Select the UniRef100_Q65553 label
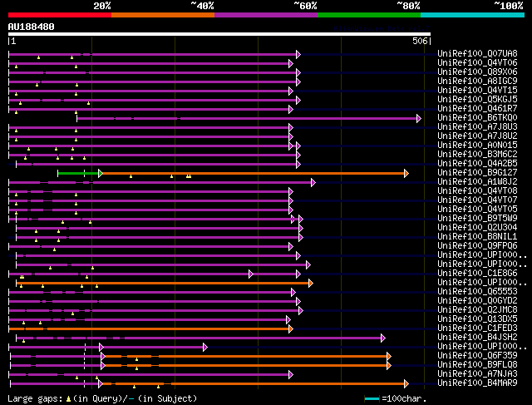Image resolution: width=532 pixels, height=405 pixels. tap(477, 292)
